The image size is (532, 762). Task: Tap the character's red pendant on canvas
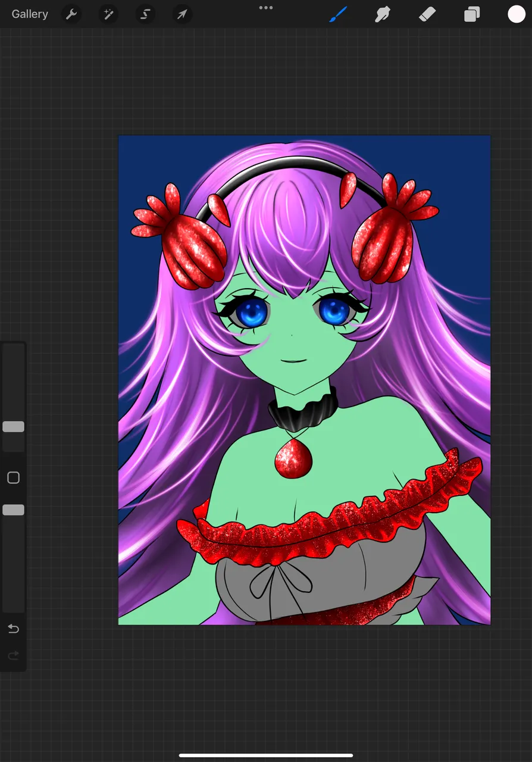click(293, 459)
